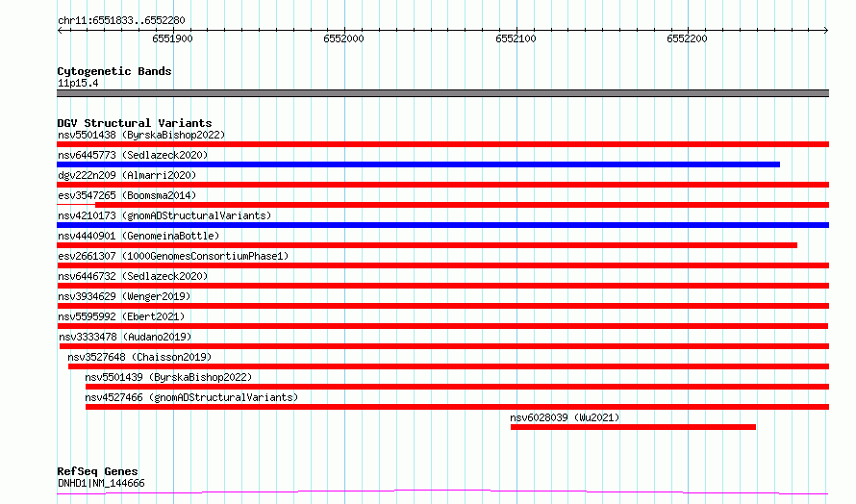Image resolution: width=856 pixels, height=504 pixels.
Task: Select the red bar for esv2661307
Action: click(442, 265)
